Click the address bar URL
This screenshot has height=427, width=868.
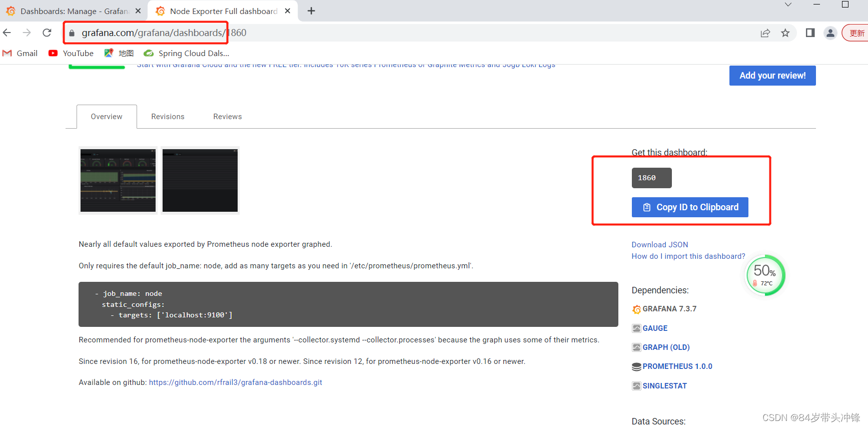164,33
